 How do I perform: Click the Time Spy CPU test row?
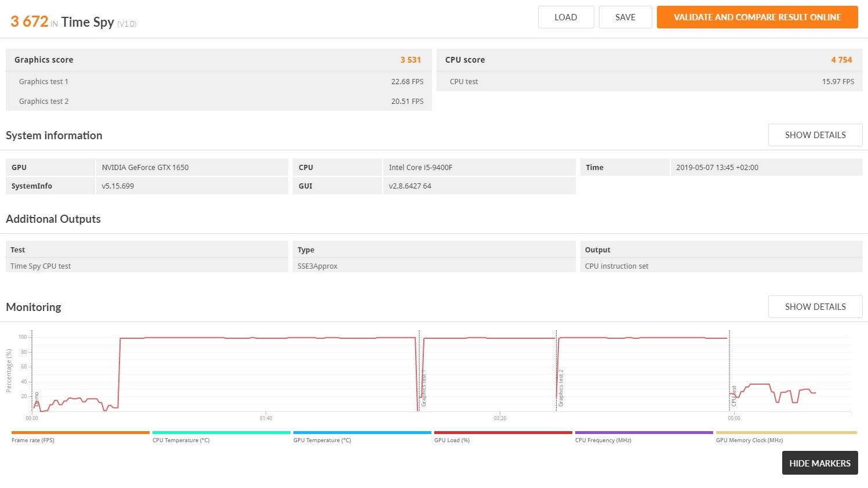[x=147, y=266]
